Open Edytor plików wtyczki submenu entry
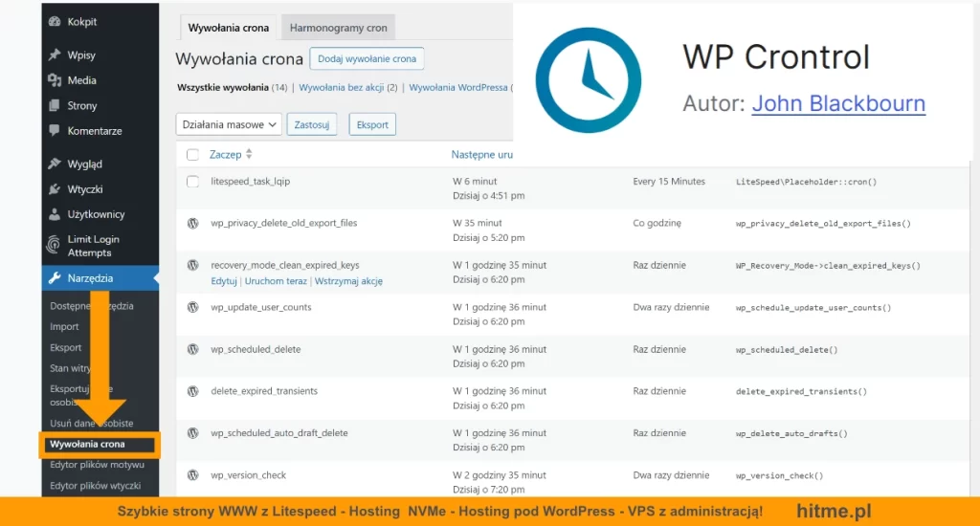Screen dimensions: 980x526 (x=95, y=486)
